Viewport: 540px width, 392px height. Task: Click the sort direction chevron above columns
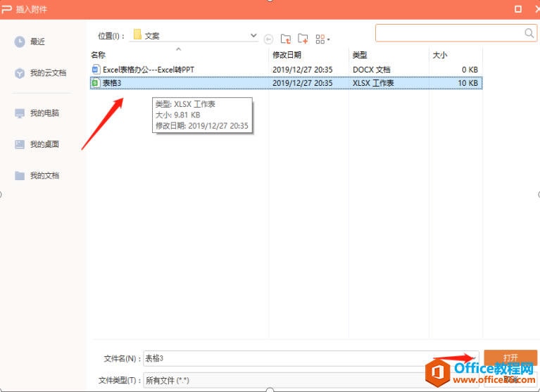178,49
